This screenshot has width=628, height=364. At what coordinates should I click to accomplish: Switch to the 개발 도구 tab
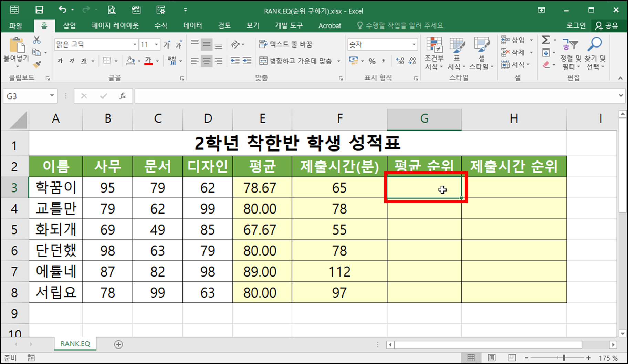pyautogui.click(x=289, y=25)
